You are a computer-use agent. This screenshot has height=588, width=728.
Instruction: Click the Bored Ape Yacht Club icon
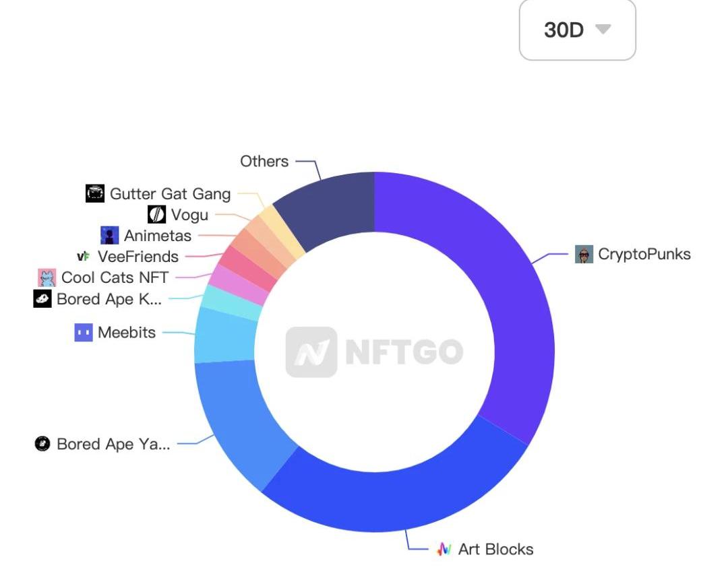(42, 444)
